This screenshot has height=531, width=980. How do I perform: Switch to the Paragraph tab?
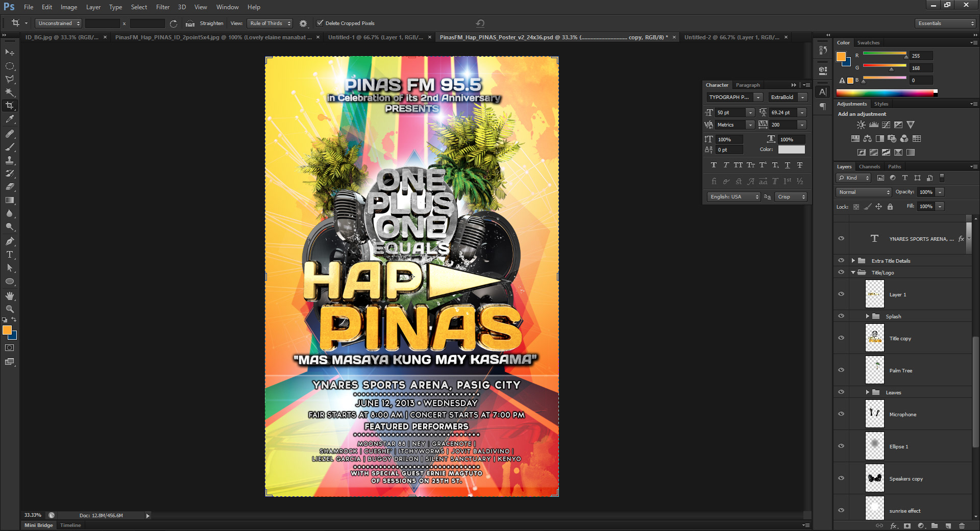click(748, 85)
